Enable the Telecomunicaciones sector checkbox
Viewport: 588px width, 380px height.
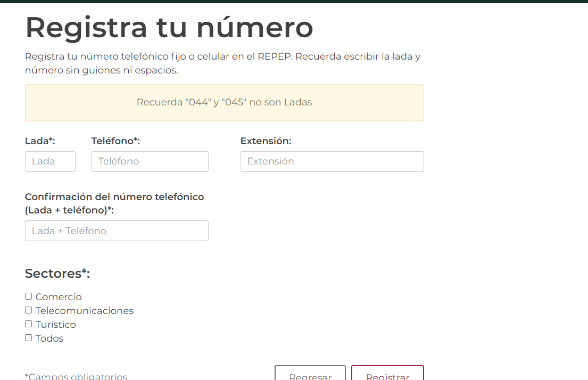tap(29, 310)
